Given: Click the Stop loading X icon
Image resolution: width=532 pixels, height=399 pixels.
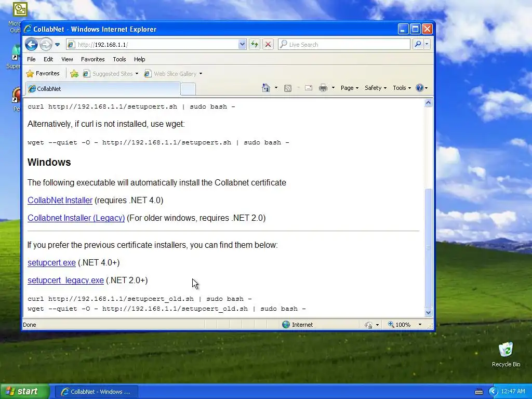Looking at the screenshot, I should pos(268,45).
